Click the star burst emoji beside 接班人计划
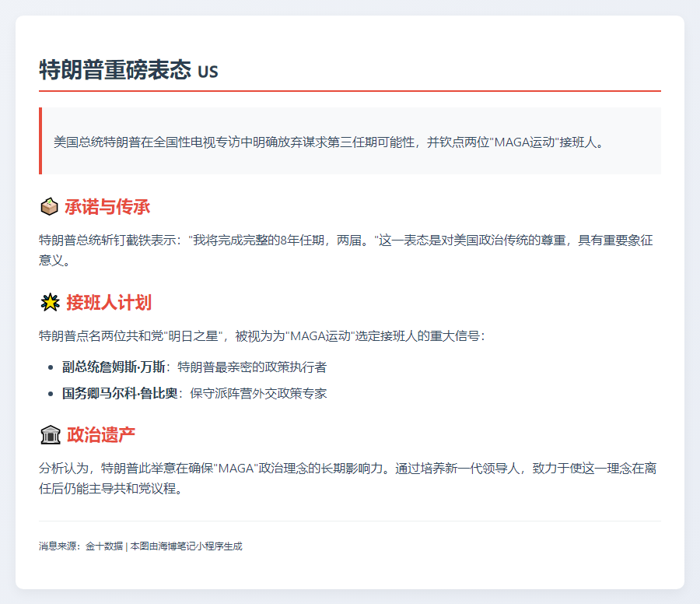 click(50, 303)
